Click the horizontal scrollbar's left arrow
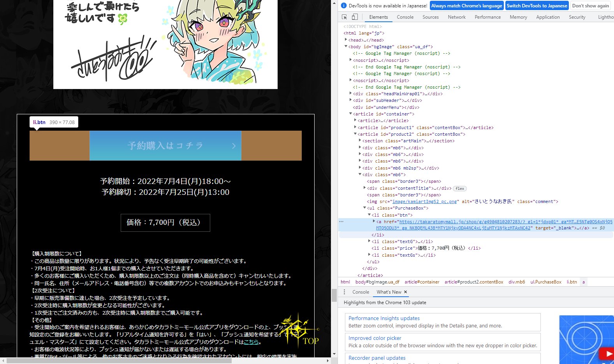This screenshot has height=364, width=614. tap(3, 360)
